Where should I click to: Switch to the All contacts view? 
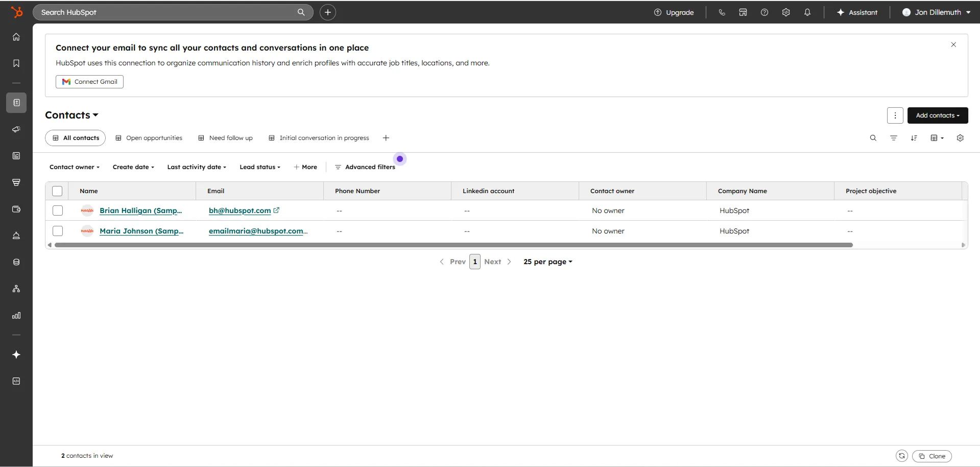[x=76, y=138]
